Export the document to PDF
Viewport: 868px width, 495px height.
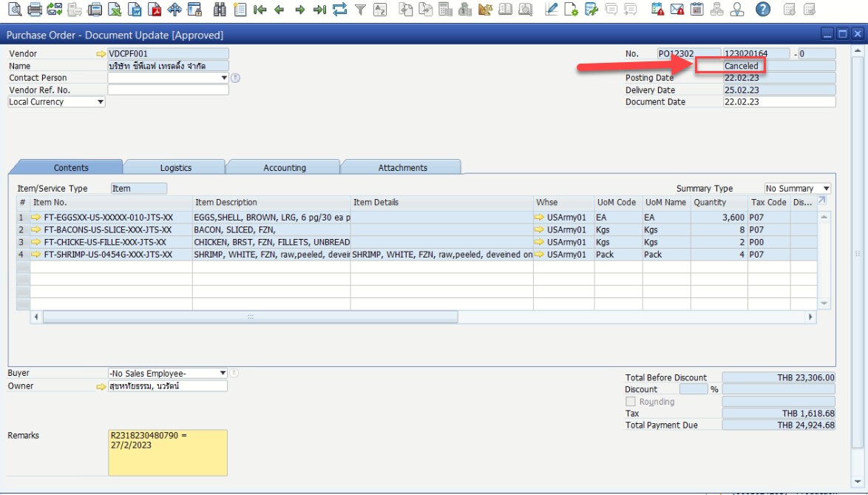[155, 10]
